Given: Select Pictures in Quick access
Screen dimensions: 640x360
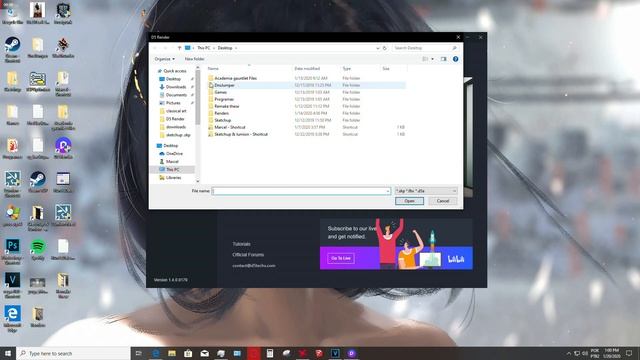Looking at the screenshot, I should click(x=173, y=103).
